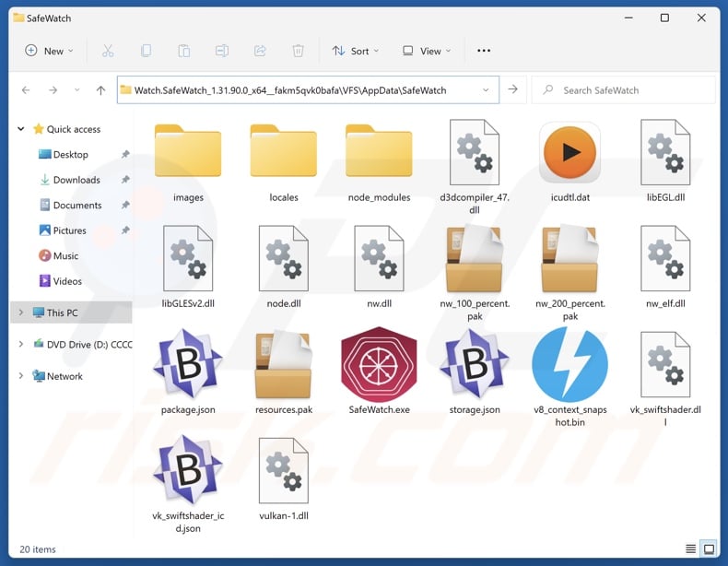Go back to previous folder
This screenshot has height=566, width=728.
pos(26,90)
